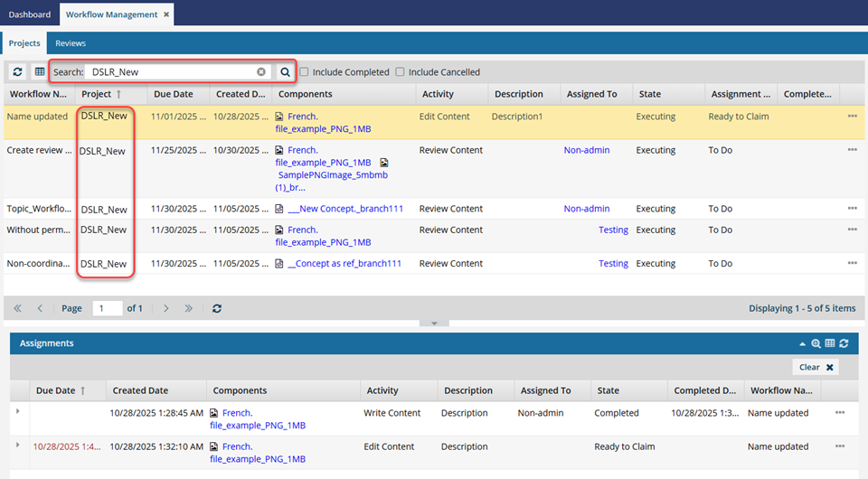Enable the Include Completed checkbox

[305, 72]
